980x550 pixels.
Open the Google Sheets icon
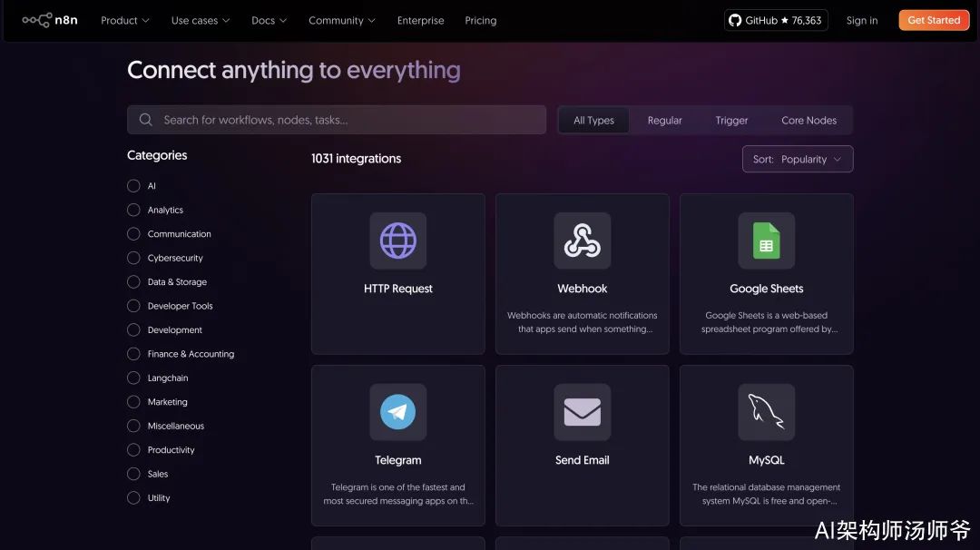(766, 241)
